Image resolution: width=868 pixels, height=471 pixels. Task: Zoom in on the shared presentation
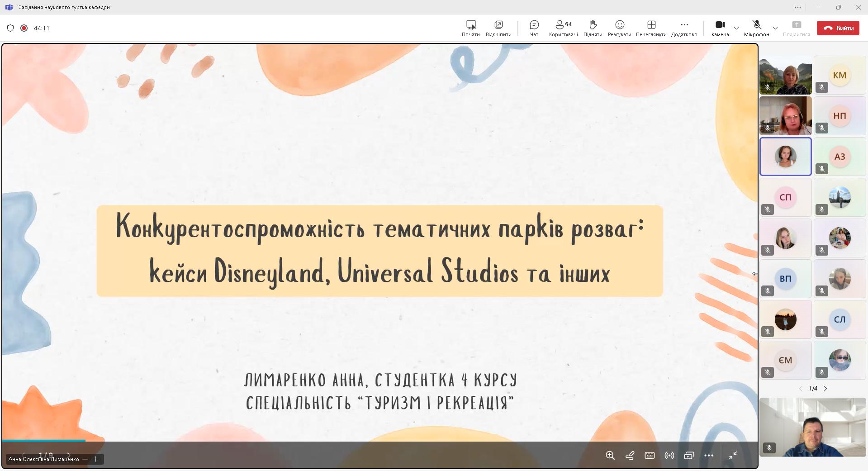click(x=610, y=456)
